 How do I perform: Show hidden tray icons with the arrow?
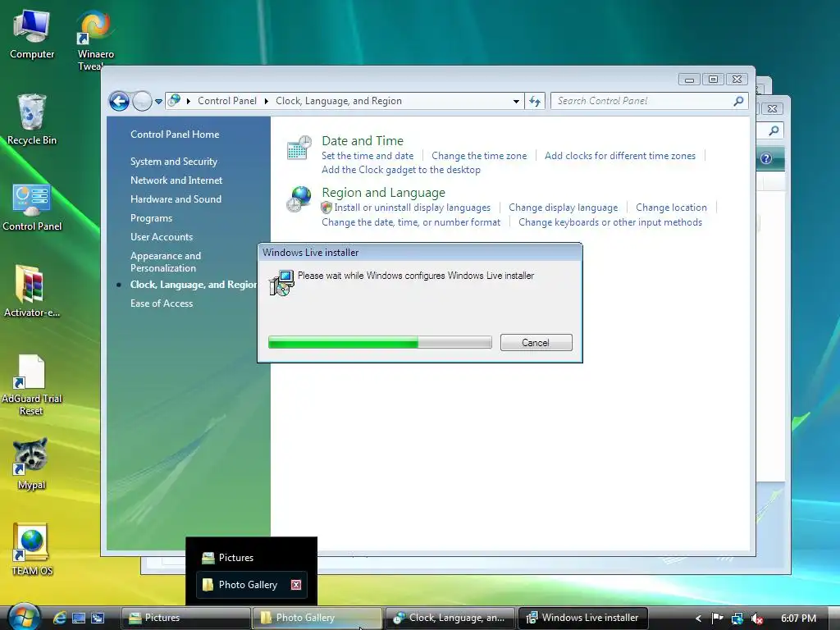(x=698, y=619)
